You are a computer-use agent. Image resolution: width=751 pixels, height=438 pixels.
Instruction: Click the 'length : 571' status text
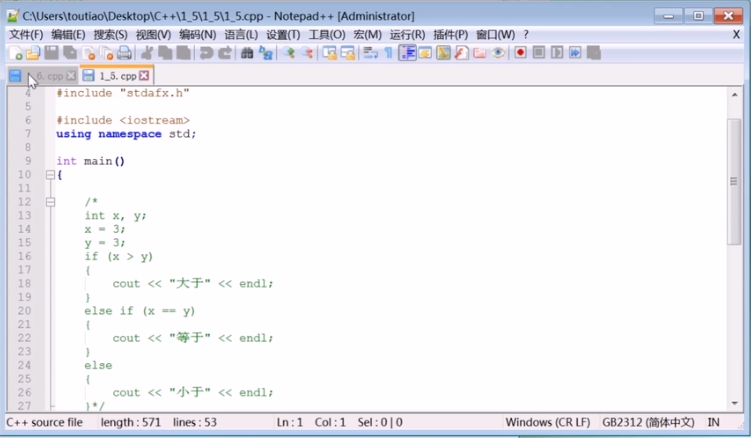pos(130,422)
